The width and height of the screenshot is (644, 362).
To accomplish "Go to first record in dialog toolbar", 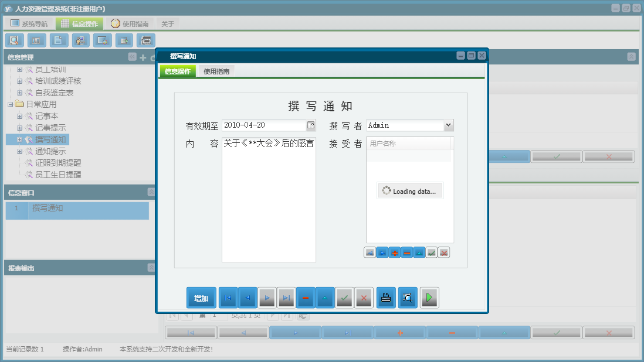I will 228,298.
